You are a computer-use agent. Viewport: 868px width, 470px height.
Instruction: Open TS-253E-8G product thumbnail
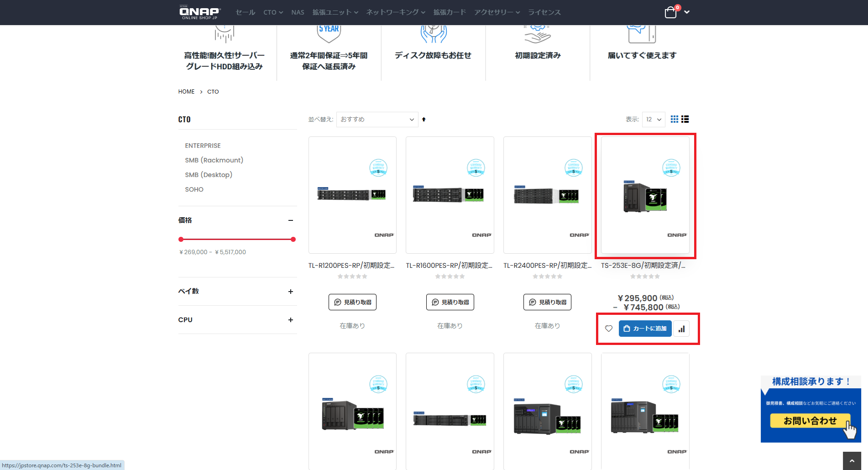(645, 195)
